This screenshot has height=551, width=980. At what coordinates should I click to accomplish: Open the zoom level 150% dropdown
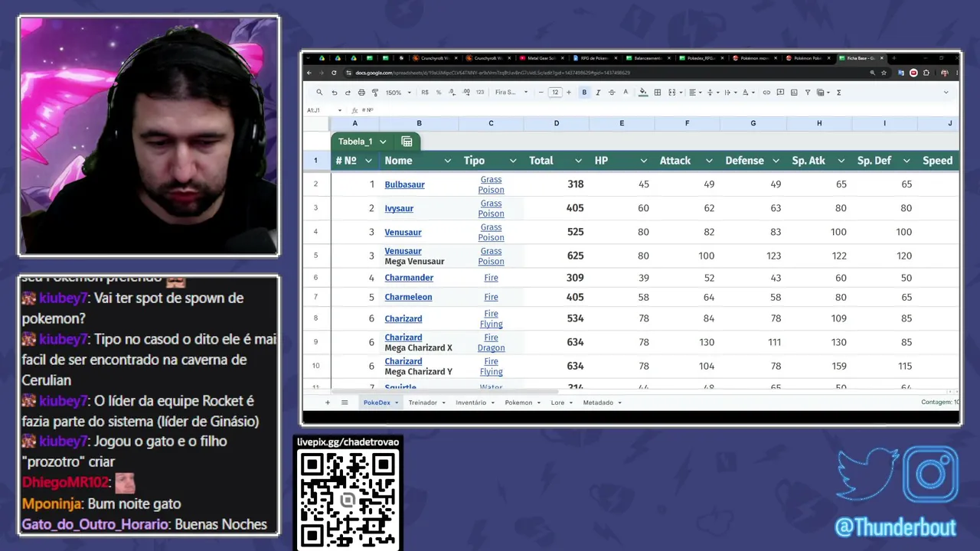tap(398, 93)
